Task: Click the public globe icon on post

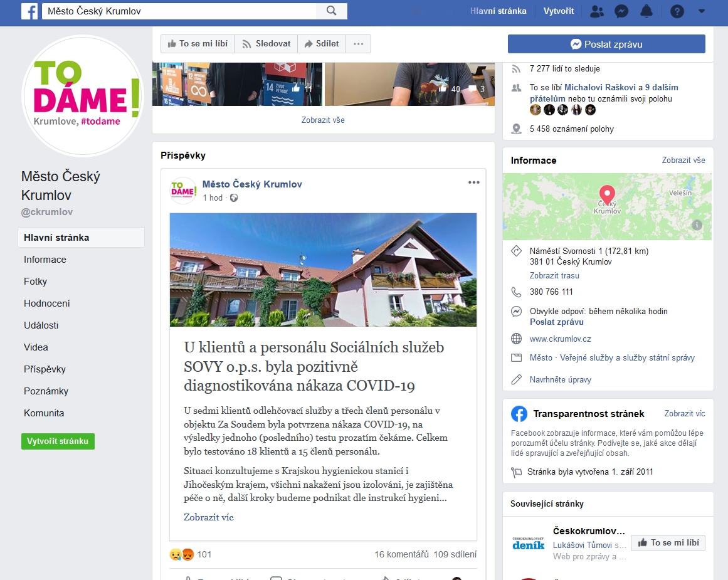Action: (234, 198)
